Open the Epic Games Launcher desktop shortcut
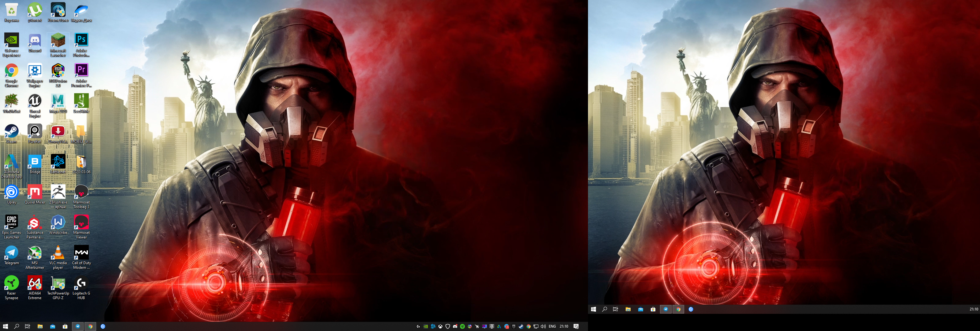980x331 pixels. [x=11, y=227]
